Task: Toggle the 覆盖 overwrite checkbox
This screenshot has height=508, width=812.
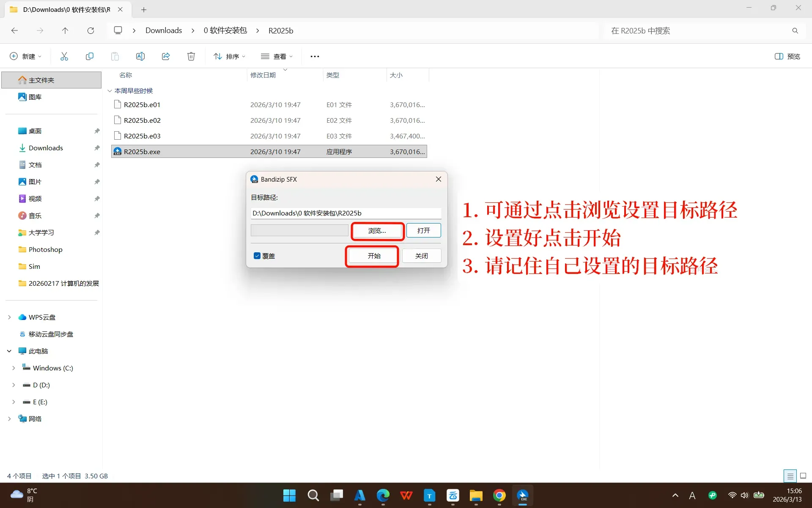Action: click(x=257, y=256)
